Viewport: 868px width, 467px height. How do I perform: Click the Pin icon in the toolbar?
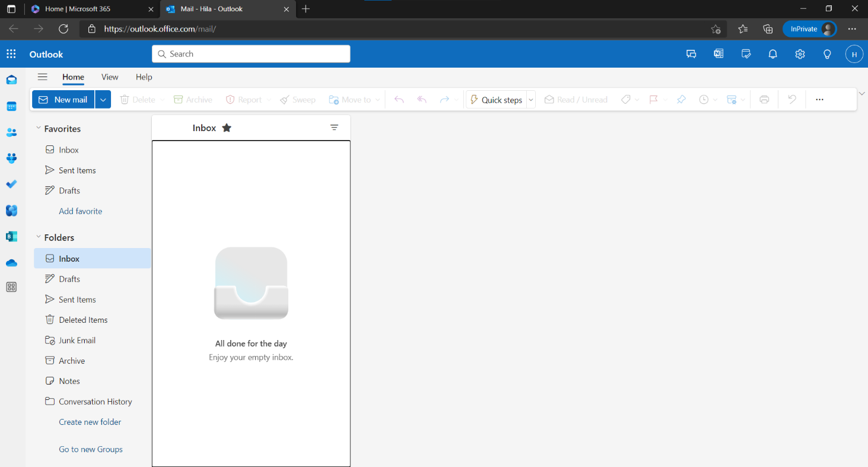(x=681, y=100)
